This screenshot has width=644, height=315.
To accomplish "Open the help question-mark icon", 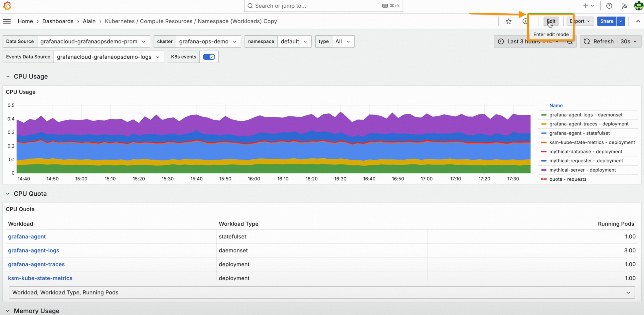I will pyautogui.click(x=609, y=6).
